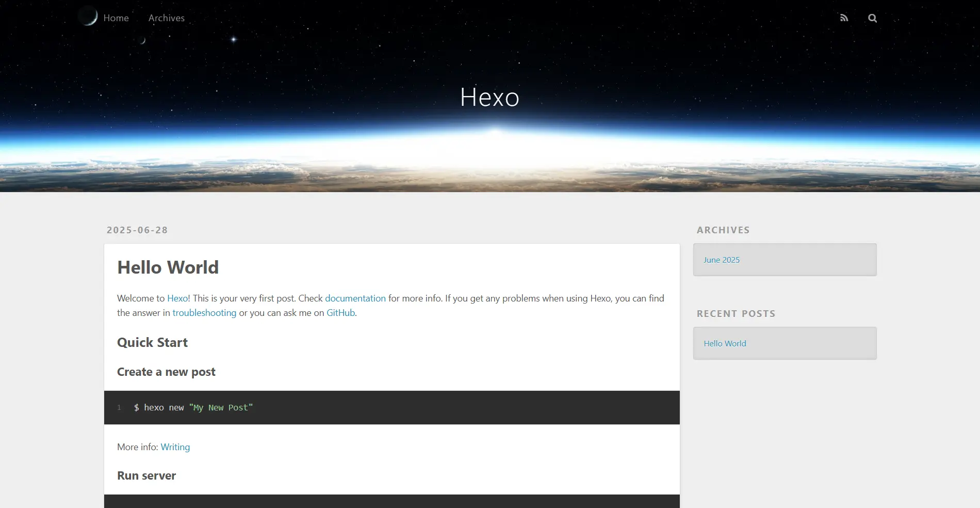This screenshot has width=980, height=508.
Task: Click the Hexo site title in the banner
Action: 489,97
